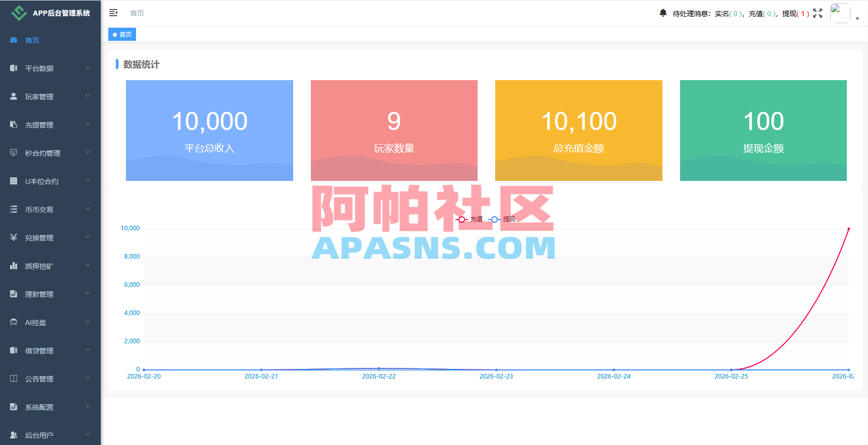Expand the 理财管理 menu chevron
The image size is (868, 445).
click(88, 293)
